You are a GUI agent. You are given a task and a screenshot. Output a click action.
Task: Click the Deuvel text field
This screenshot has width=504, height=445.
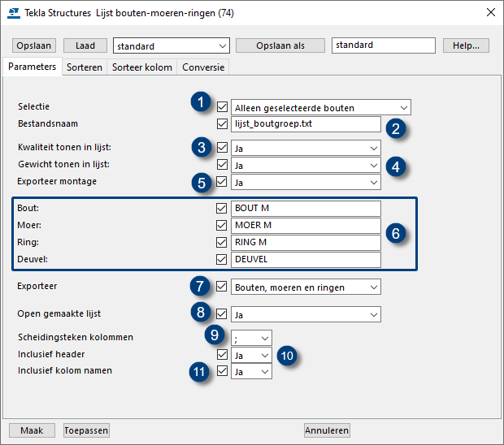pyautogui.click(x=306, y=260)
